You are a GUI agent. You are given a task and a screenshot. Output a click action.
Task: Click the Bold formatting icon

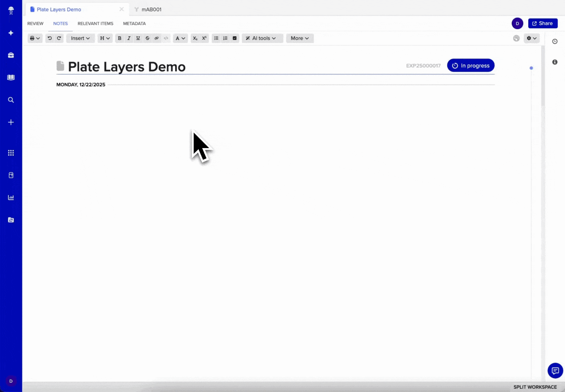pyautogui.click(x=119, y=38)
